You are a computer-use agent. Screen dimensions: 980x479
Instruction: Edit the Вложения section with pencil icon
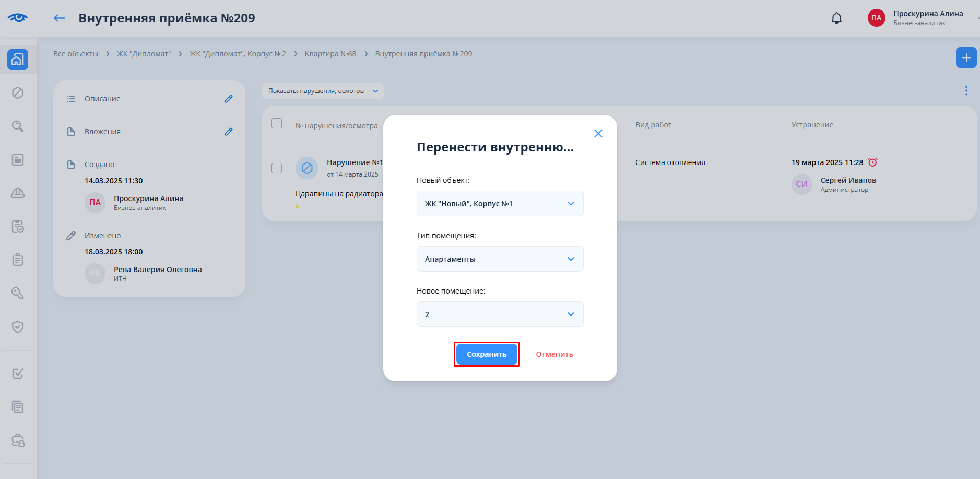click(x=229, y=132)
